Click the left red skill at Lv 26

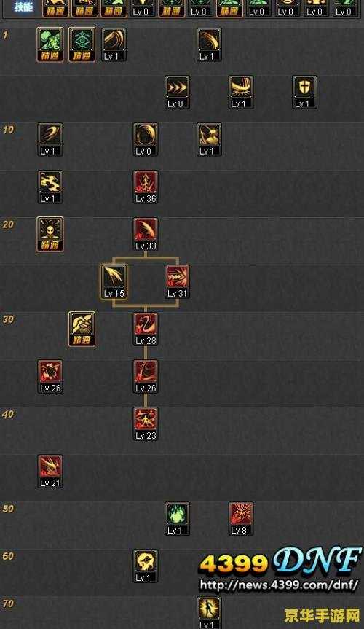(50, 376)
